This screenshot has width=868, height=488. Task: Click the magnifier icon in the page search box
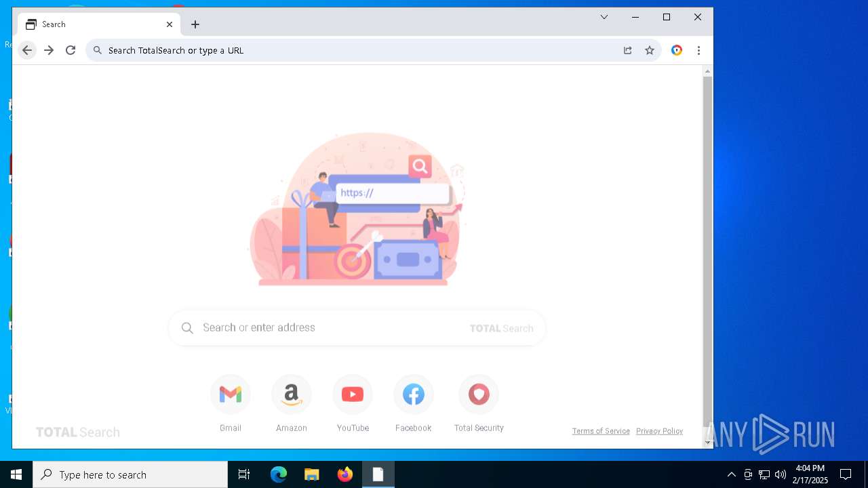pyautogui.click(x=188, y=328)
